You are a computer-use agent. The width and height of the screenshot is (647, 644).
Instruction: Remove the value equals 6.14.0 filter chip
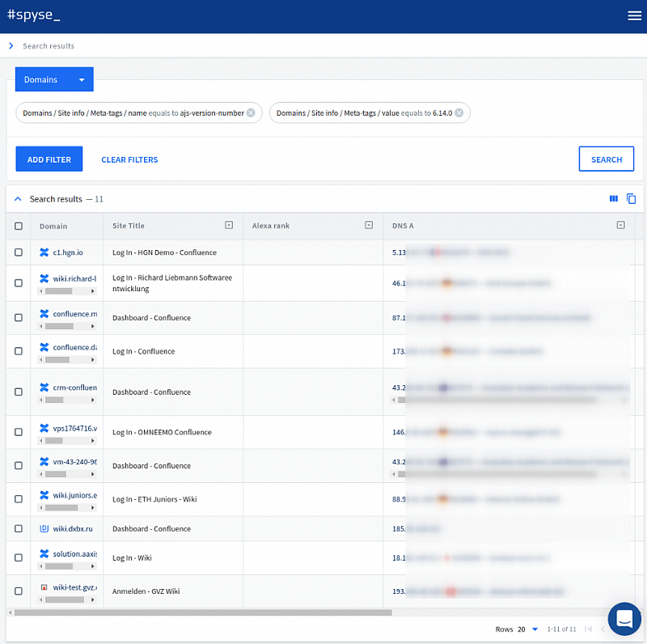point(459,112)
